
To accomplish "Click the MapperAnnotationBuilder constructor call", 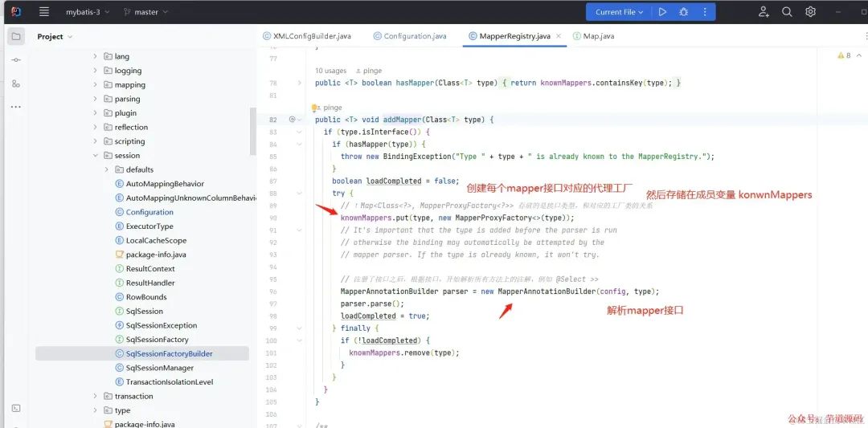I will point(547,291).
